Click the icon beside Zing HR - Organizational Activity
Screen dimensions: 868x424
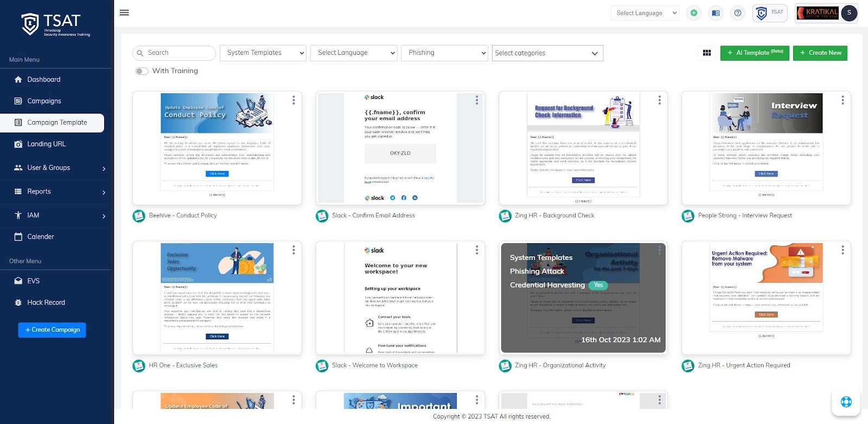click(505, 366)
